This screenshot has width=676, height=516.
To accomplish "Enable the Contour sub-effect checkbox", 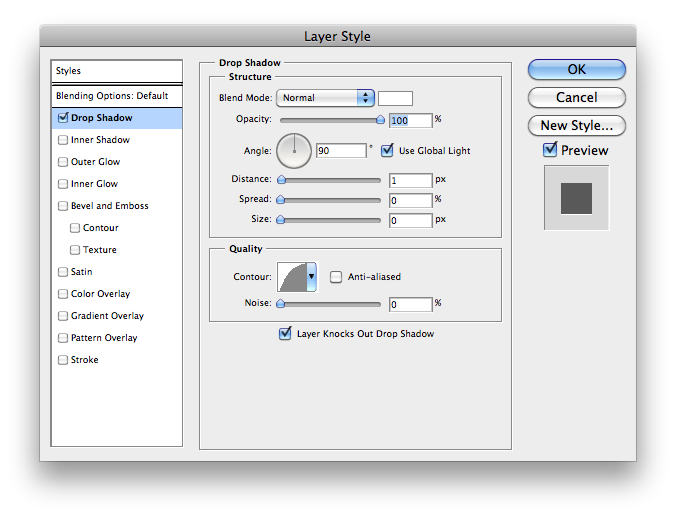I will click(75, 228).
